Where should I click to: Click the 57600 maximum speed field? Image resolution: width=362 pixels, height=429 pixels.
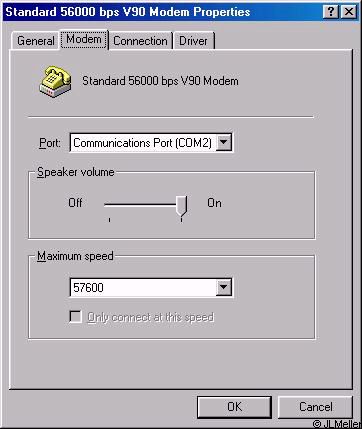click(x=143, y=287)
